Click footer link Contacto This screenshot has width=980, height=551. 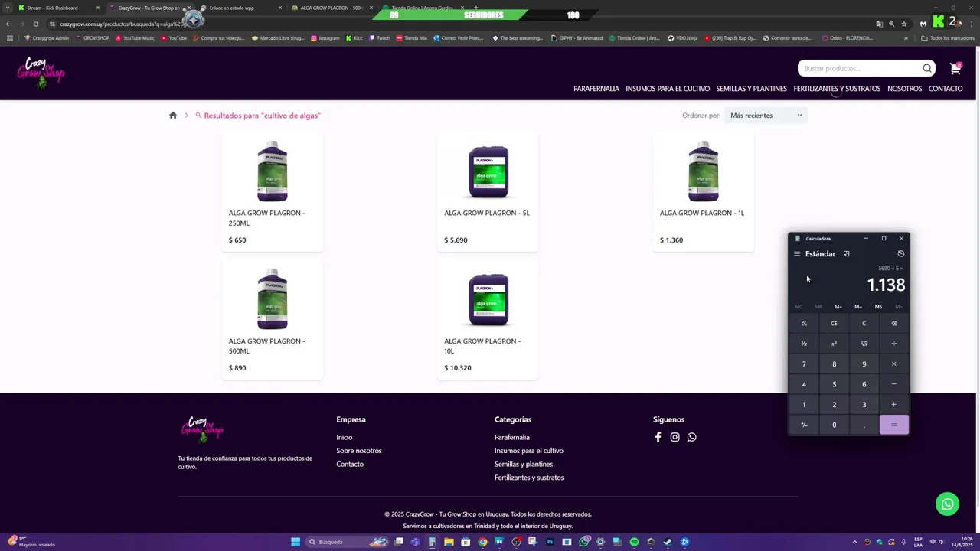[350, 464]
